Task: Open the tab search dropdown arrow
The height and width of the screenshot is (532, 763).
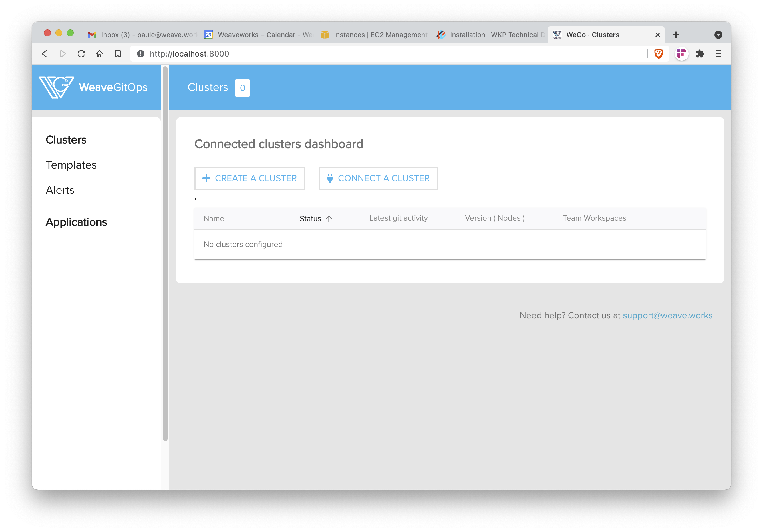Action: (x=718, y=35)
